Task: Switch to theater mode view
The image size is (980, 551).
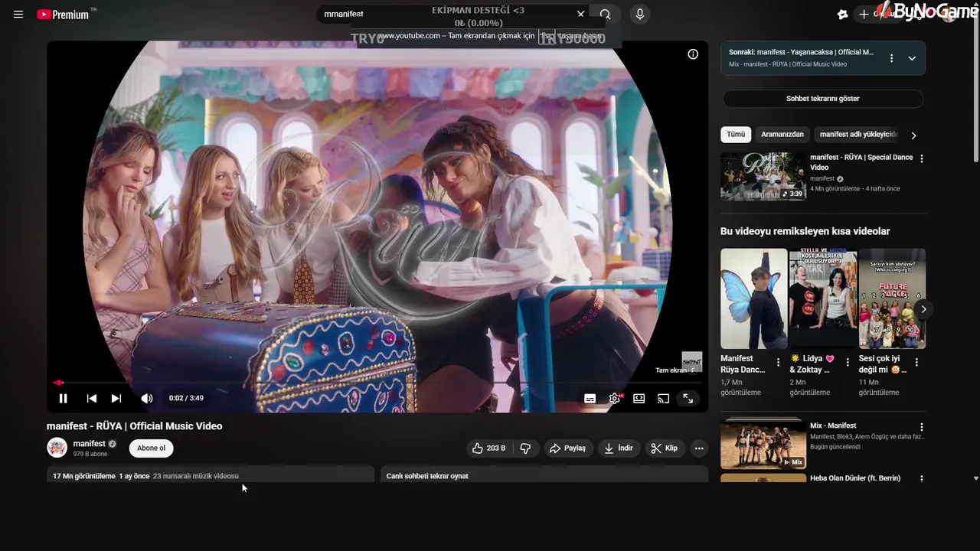Action: (639, 398)
